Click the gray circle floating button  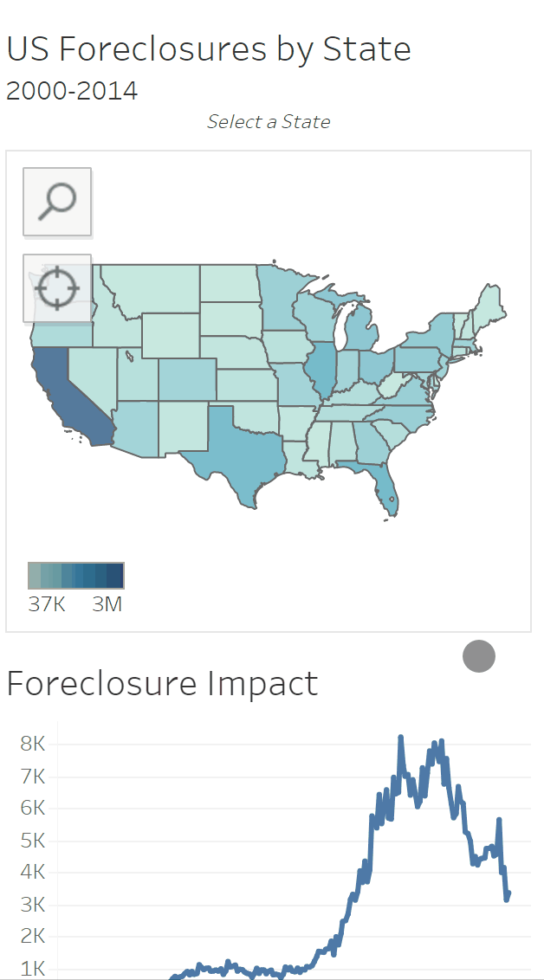pyautogui.click(x=479, y=656)
